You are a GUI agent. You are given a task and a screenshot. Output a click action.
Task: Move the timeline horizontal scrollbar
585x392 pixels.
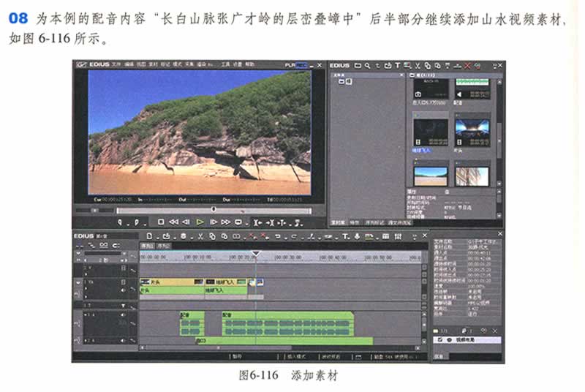tap(218, 347)
